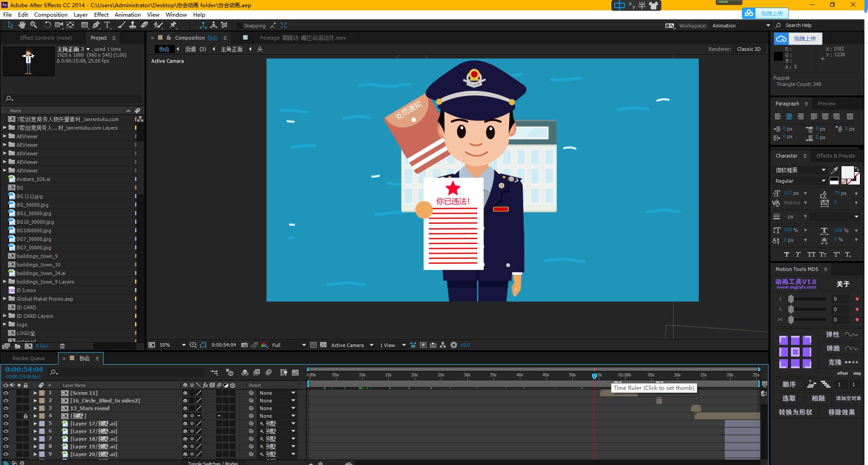
Task: Toggle region of interest icon
Action: pyautogui.click(x=313, y=345)
